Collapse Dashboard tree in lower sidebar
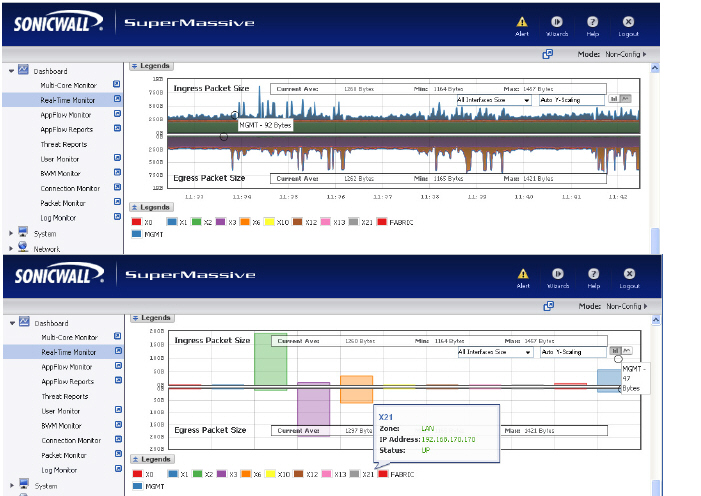Image resolution: width=701 pixels, height=496 pixels. [12, 323]
